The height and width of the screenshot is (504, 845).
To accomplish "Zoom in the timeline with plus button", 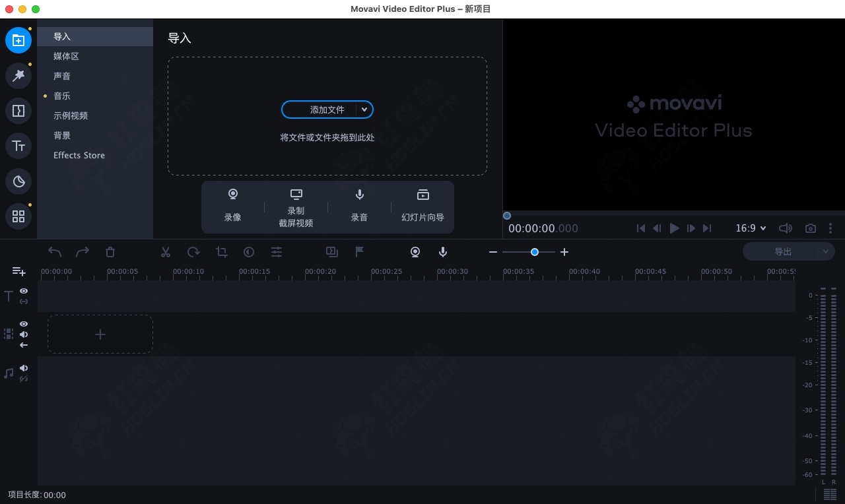I will pyautogui.click(x=564, y=252).
